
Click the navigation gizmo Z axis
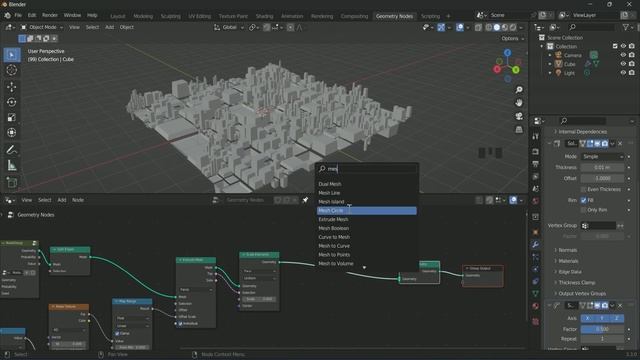tap(507, 53)
